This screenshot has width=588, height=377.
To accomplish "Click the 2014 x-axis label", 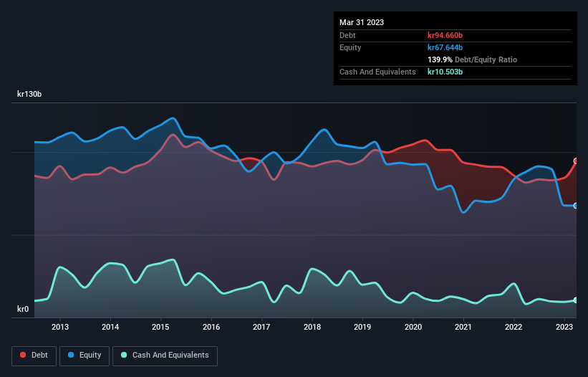I will (110, 327).
